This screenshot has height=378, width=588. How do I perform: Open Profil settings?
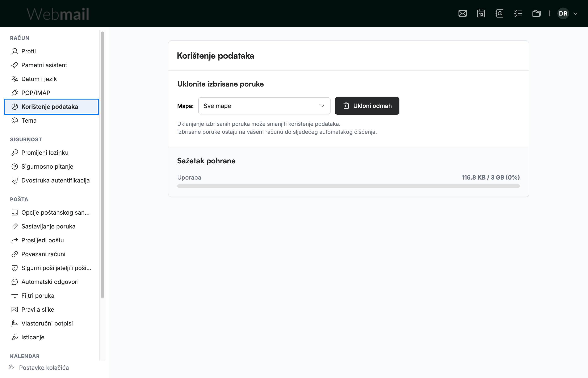coord(51,51)
